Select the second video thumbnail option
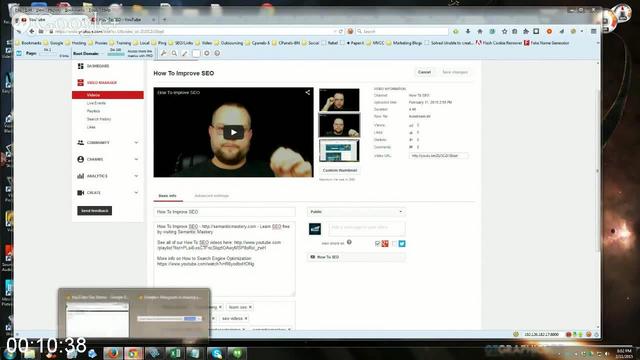640x360 pixels. click(339, 125)
